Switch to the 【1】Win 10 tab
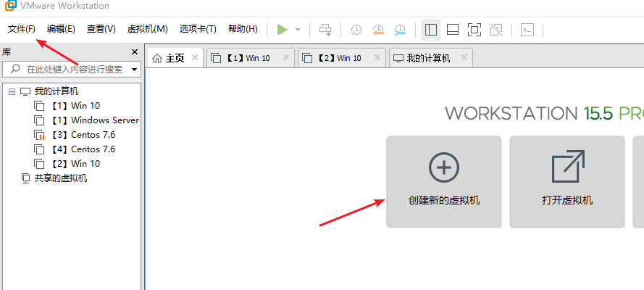644x290 pixels. coord(251,58)
